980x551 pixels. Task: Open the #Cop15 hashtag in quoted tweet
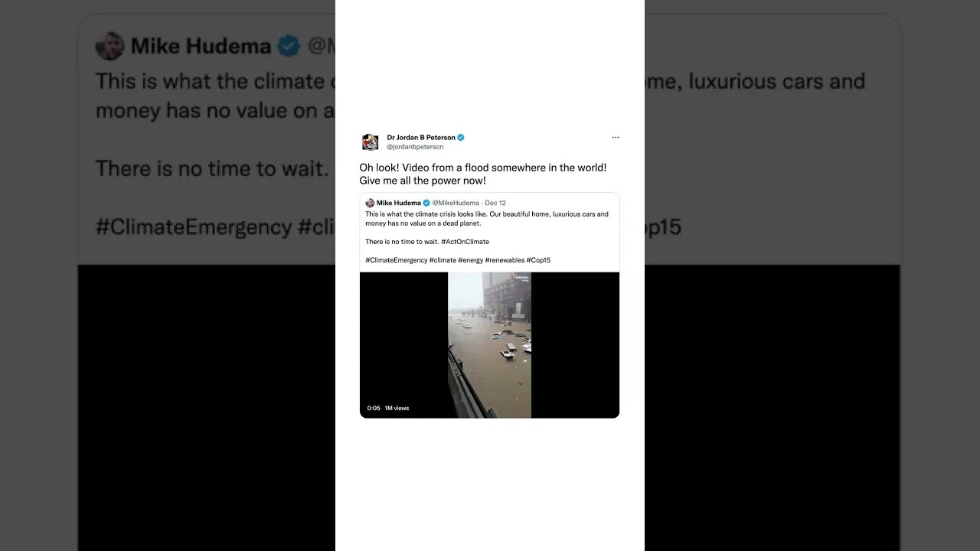pos(539,260)
